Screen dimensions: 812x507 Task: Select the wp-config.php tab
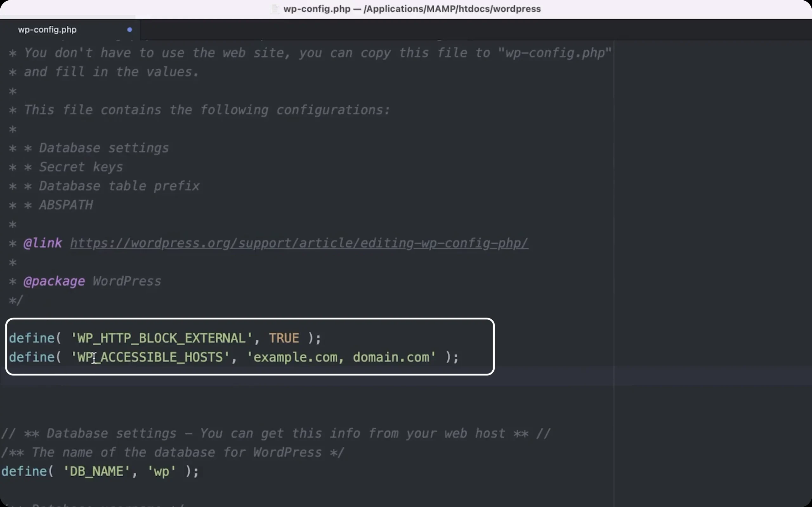click(70, 29)
